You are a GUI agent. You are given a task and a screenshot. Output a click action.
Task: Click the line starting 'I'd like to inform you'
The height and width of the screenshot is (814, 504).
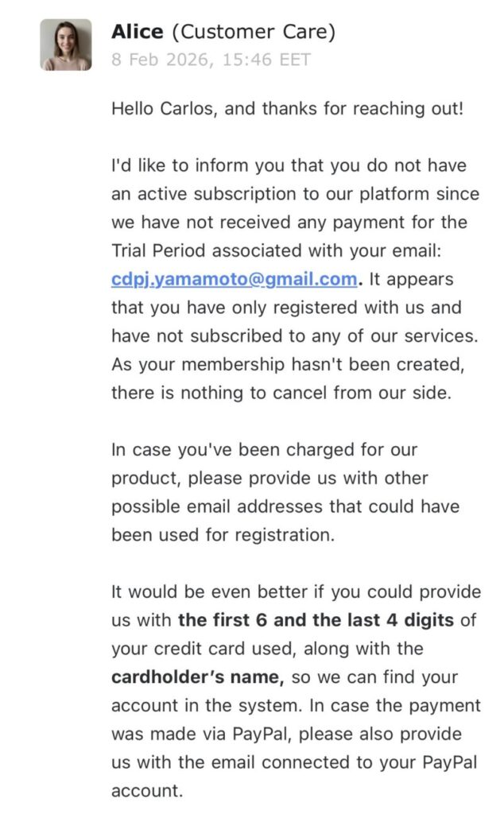pyautogui.click(x=289, y=165)
